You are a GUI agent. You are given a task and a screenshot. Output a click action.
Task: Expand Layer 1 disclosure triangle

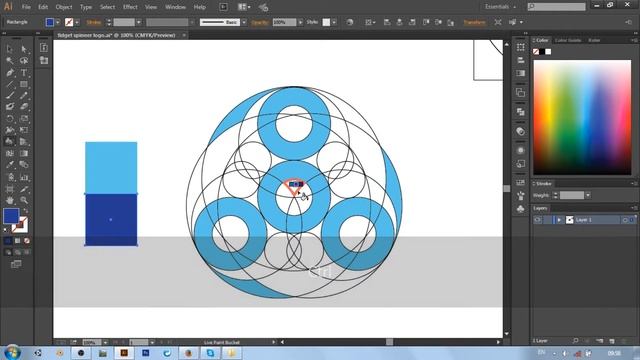pyautogui.click(x=559, y=220)
